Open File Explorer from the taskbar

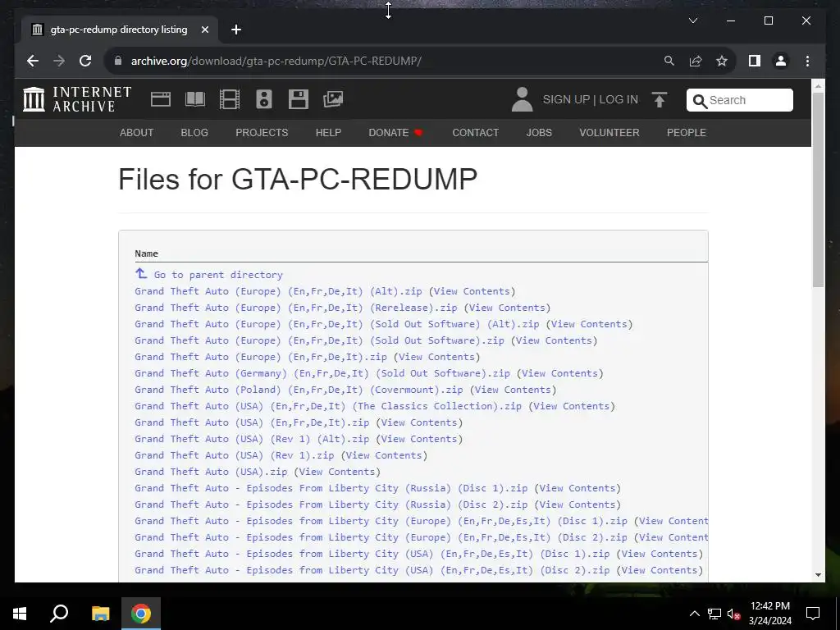(x=100, y=614)
